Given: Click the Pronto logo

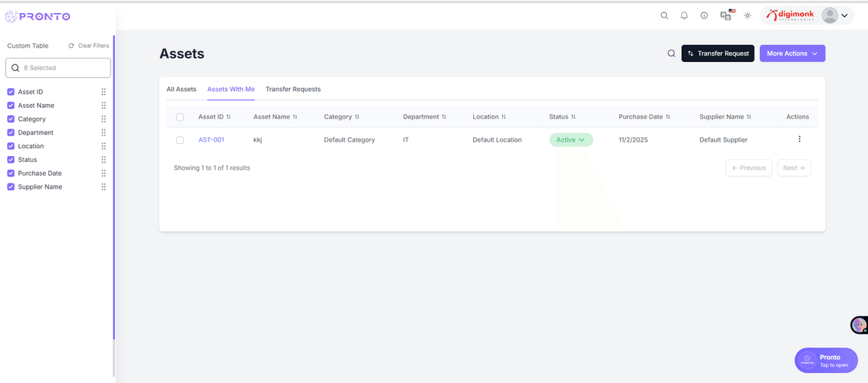Looking at the screenshot, I should 38,16.
